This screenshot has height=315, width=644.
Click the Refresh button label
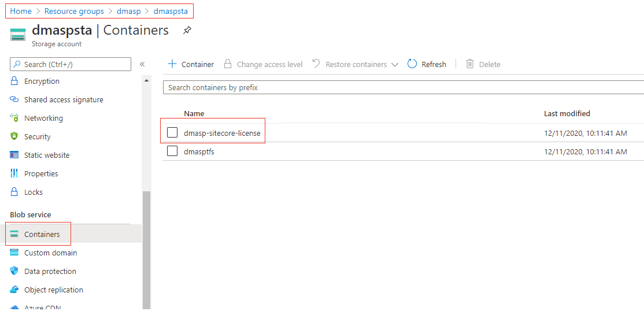[434, 65]
